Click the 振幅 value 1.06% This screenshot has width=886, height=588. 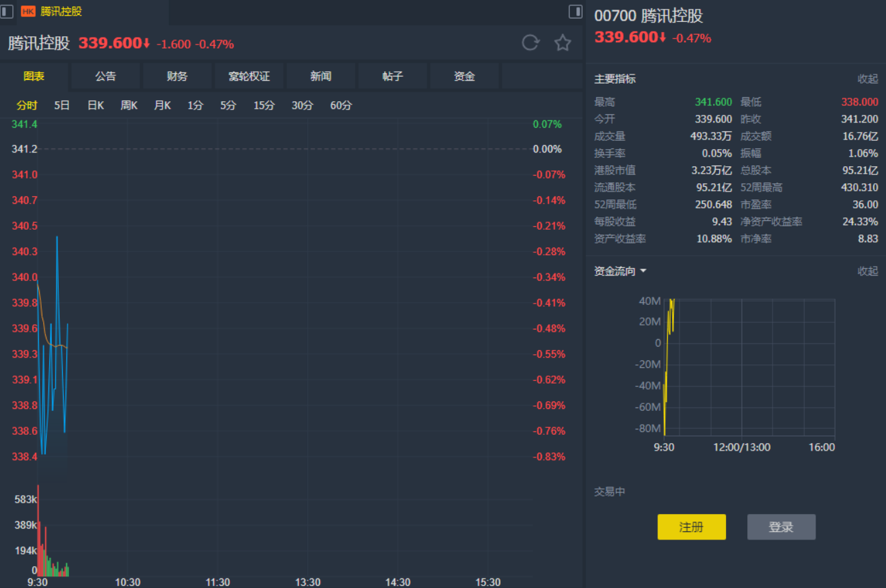point(863,153)
